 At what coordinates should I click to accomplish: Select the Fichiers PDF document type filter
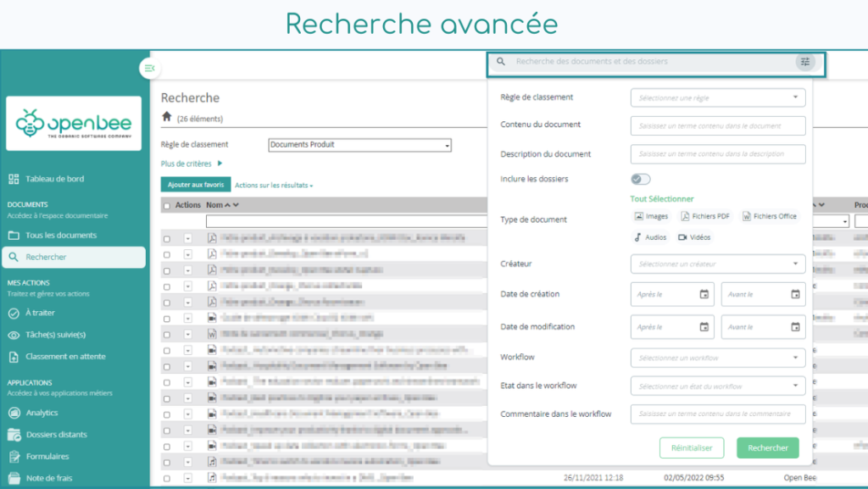pos(704,215)
